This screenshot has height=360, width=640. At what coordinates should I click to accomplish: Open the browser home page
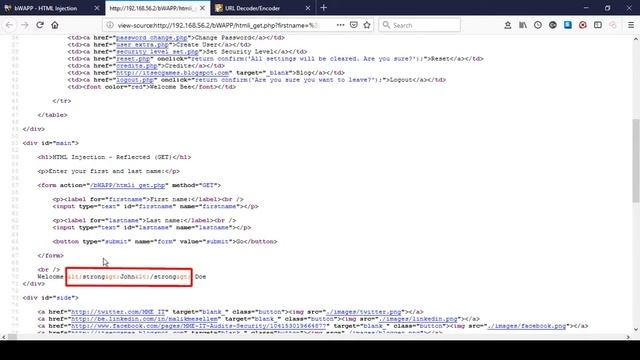click(55, 25)
